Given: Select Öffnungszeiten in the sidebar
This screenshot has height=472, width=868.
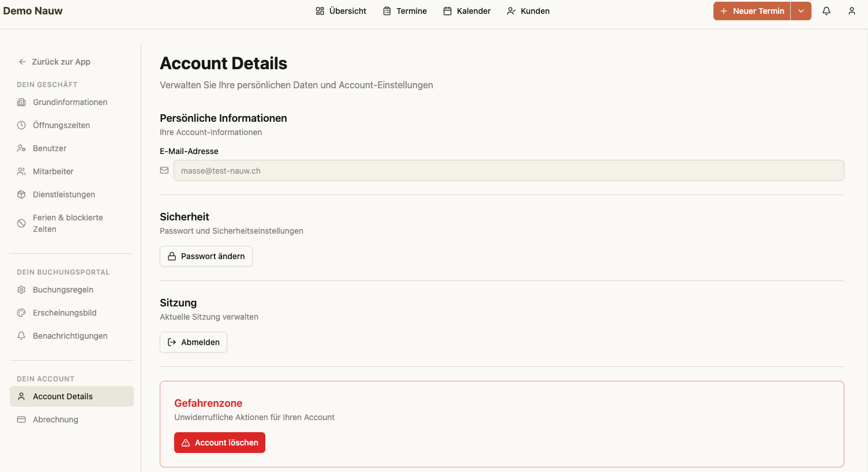Looking at the screenshot, I should pos(72,125).
